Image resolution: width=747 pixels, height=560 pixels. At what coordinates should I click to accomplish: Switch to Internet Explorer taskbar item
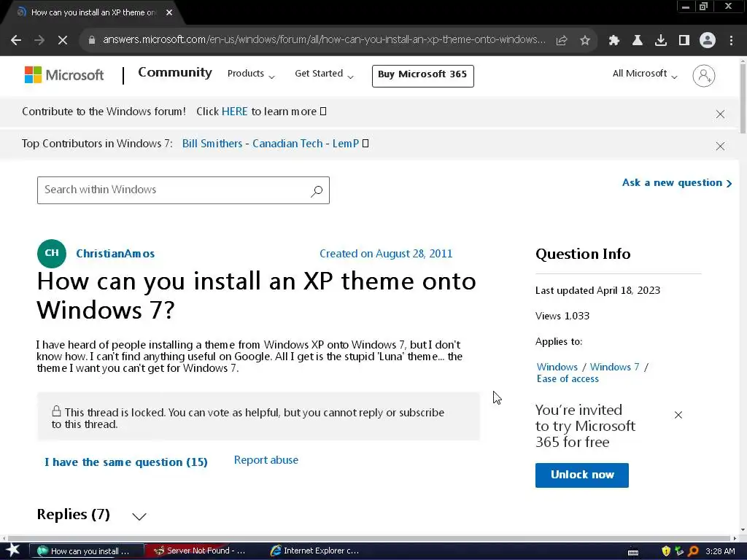(314, 551)
